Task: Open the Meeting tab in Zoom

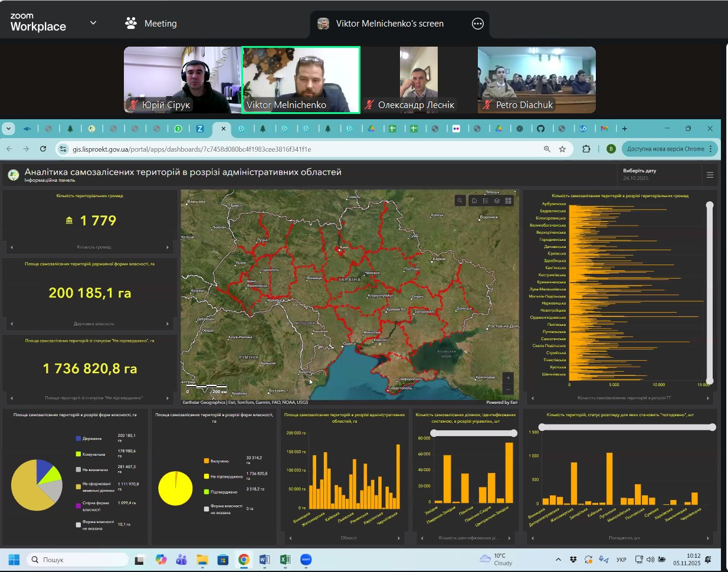Action: point(151,24)
